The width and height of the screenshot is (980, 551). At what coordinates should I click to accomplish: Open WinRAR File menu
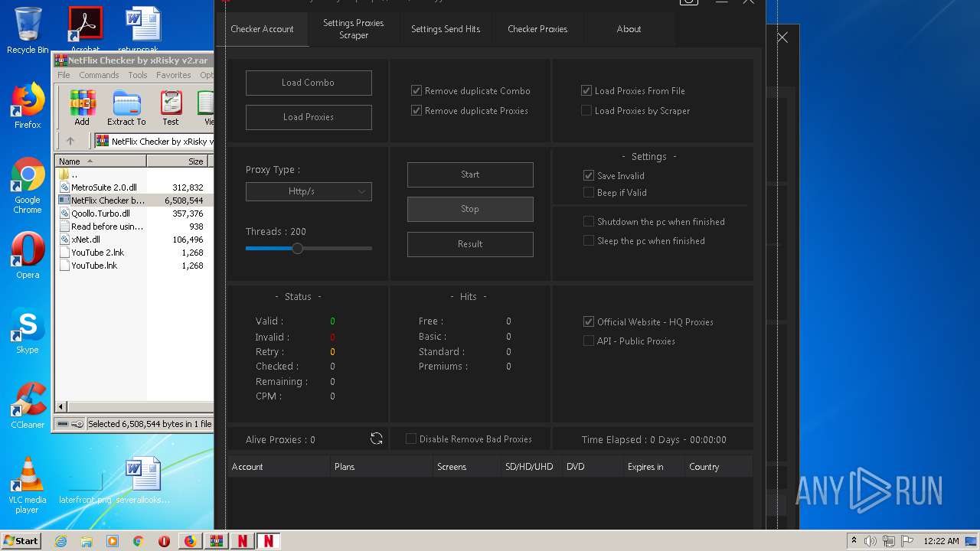[64, 75]
